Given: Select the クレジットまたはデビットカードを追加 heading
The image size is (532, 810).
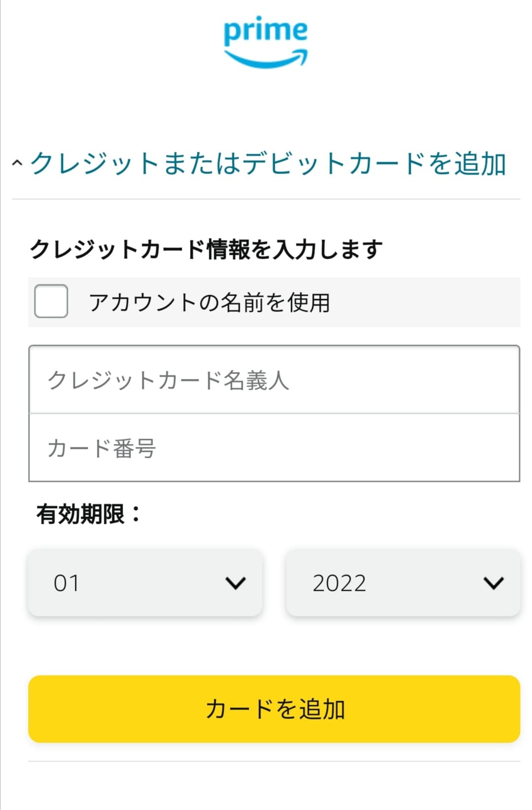Looking at the screenshot, I should 268,163.
